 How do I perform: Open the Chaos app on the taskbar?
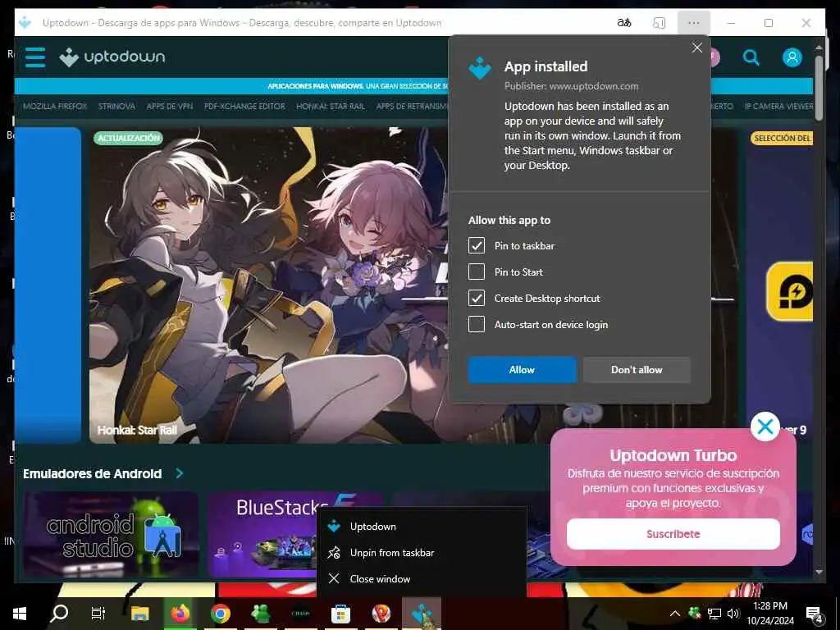click(x=300, y=614)
